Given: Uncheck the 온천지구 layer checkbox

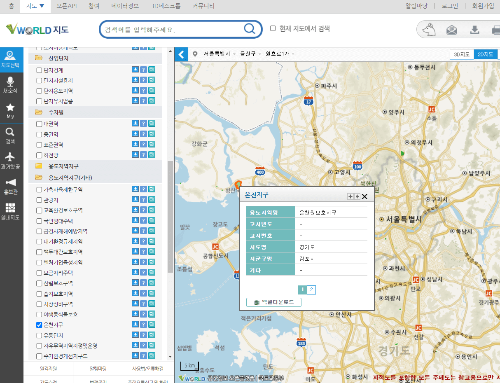Looking at the screenshot, I should (x=39, y=325).
